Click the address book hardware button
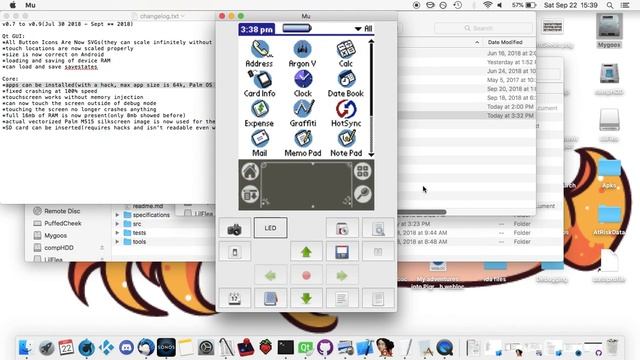The height and width of the screenshot is (360, 640). (x=270, y=298)
